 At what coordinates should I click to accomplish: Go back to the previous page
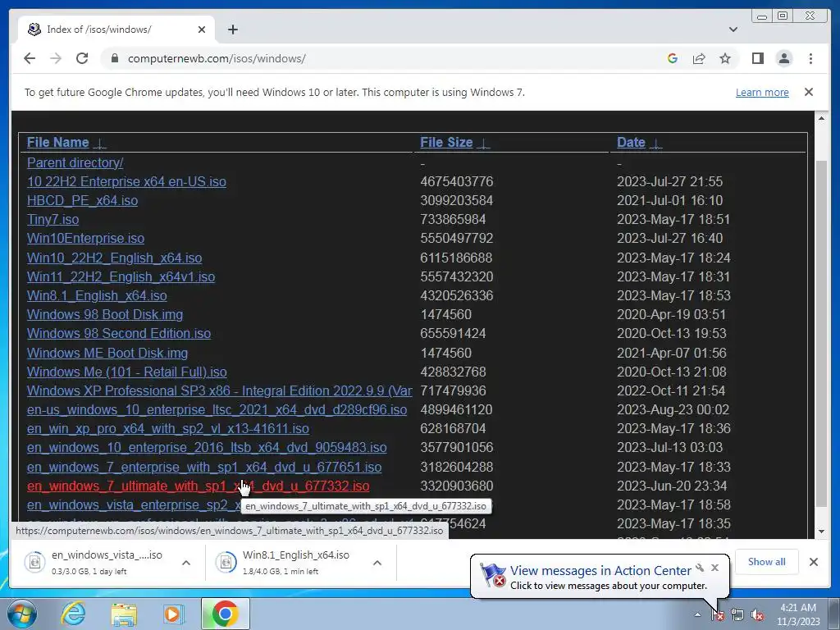point(30,58)
